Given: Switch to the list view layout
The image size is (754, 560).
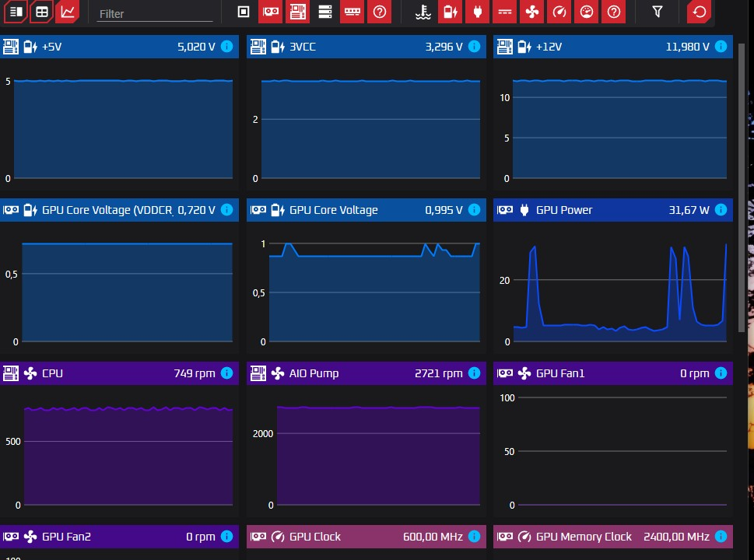Looking at the screenshot, I should pos(16,12).
